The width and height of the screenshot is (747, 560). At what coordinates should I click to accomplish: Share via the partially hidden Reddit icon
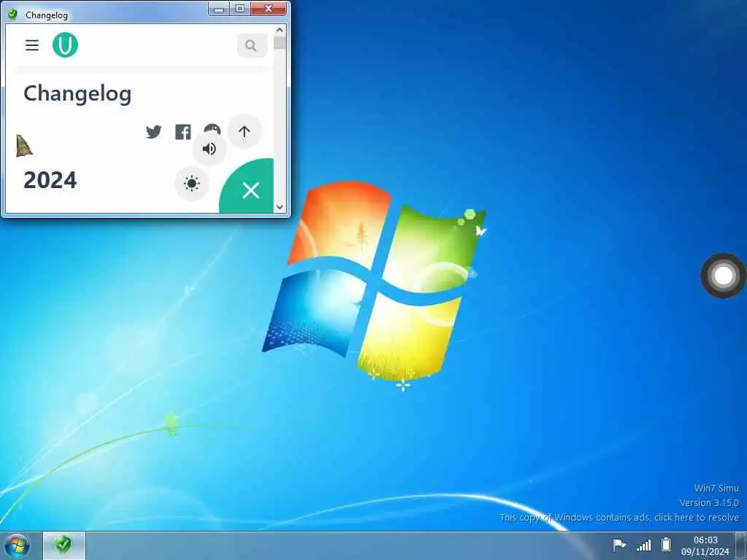(212, 128)
